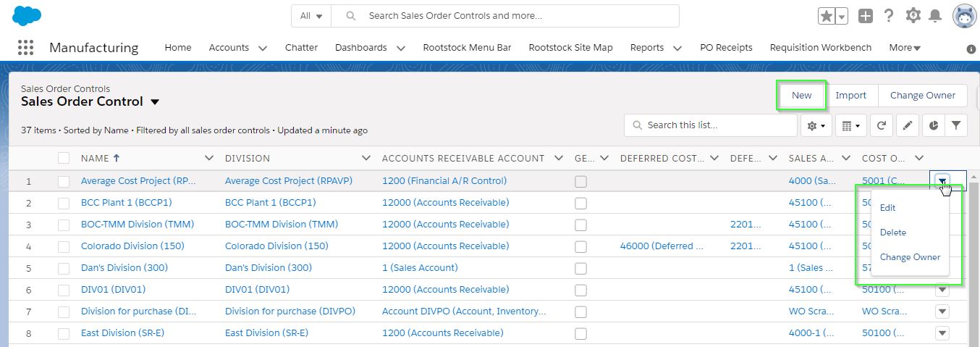
Task: Select the Colorado Division row checkbox
Action: pyautogui.click(x=64, y=246)
